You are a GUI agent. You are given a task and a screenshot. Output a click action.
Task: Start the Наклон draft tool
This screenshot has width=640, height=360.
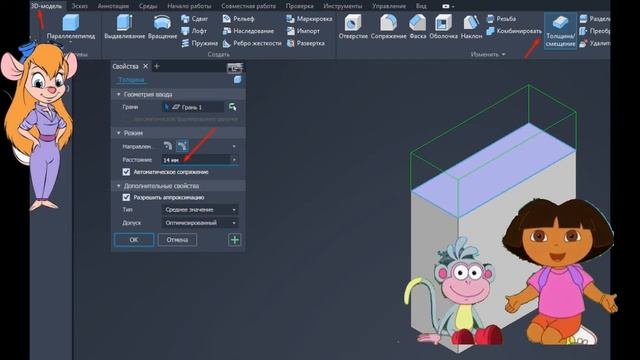click(471, 27)
